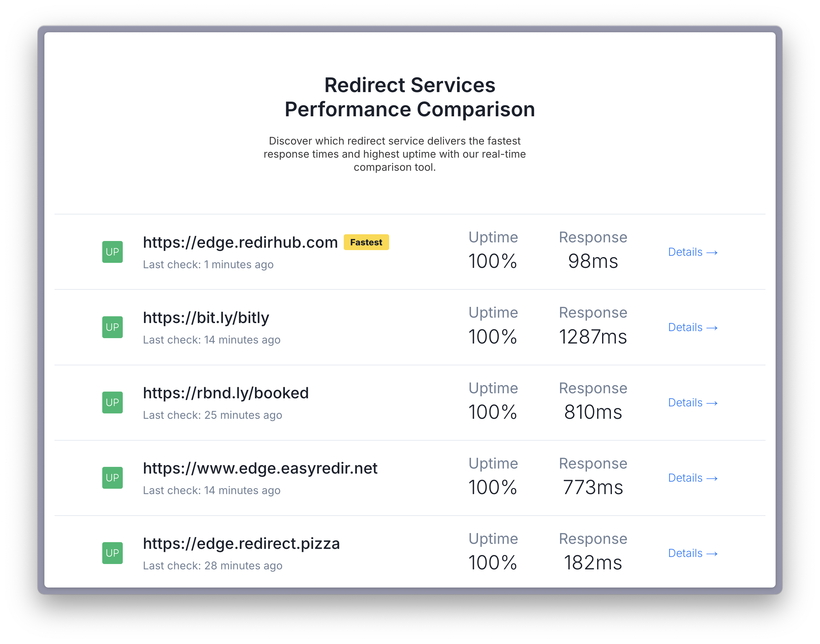820x644 pixels.
Task: View Details for rbnd.ly/booked
Action: click(693, 402)
